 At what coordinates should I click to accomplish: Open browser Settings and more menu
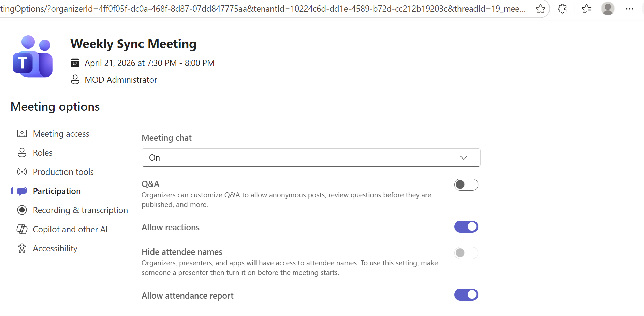click(630, 9)
